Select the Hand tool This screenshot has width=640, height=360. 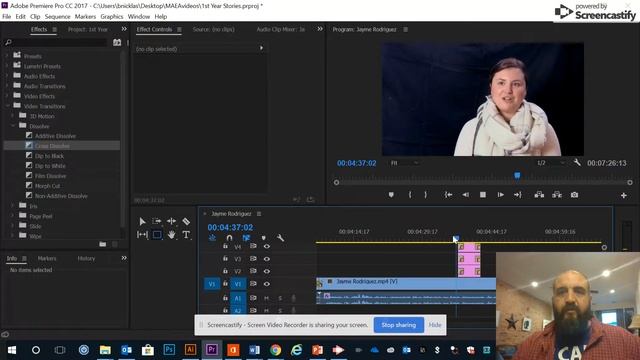click(x=171, y=235)
